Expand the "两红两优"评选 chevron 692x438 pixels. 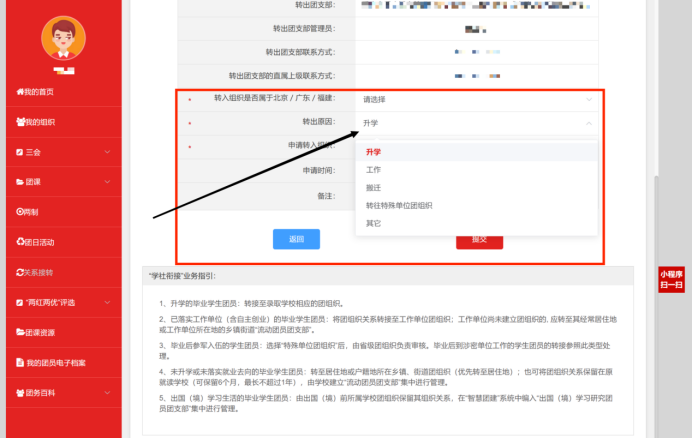[107, 302]
